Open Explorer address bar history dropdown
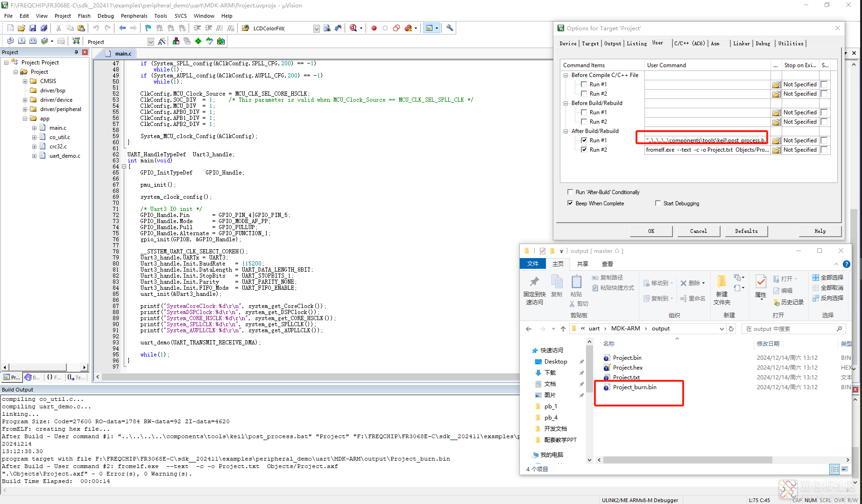 721,329
